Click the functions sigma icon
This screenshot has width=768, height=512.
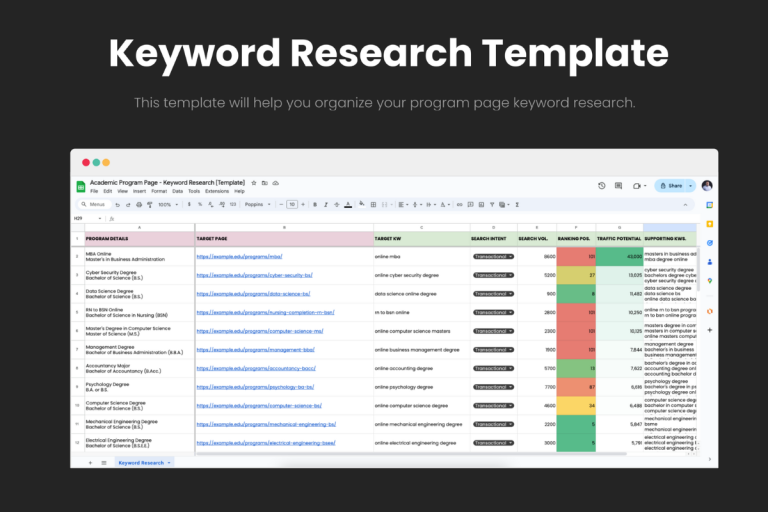[x=517, y=205]
